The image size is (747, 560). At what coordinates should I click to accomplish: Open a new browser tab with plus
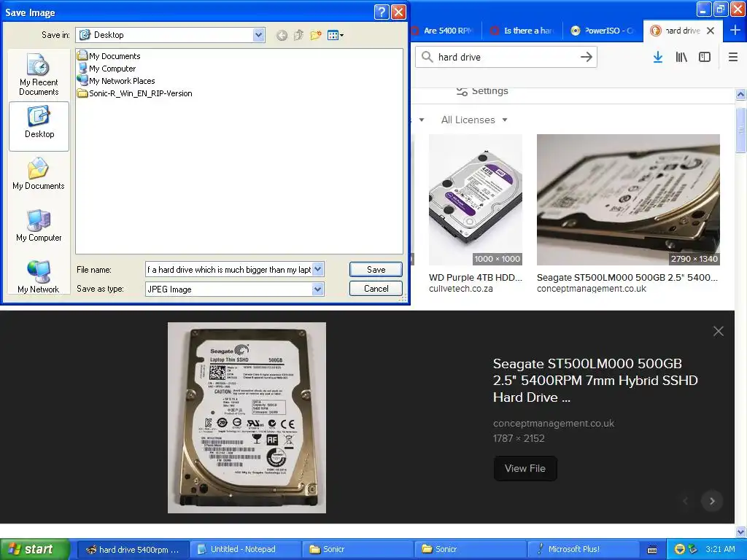(735, 31)
